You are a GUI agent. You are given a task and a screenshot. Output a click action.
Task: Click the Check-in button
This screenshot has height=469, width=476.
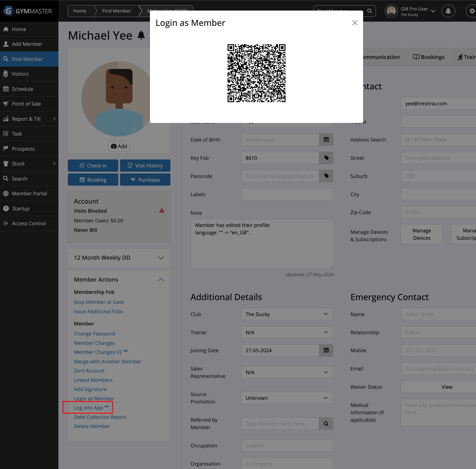[x=93, y=165]
